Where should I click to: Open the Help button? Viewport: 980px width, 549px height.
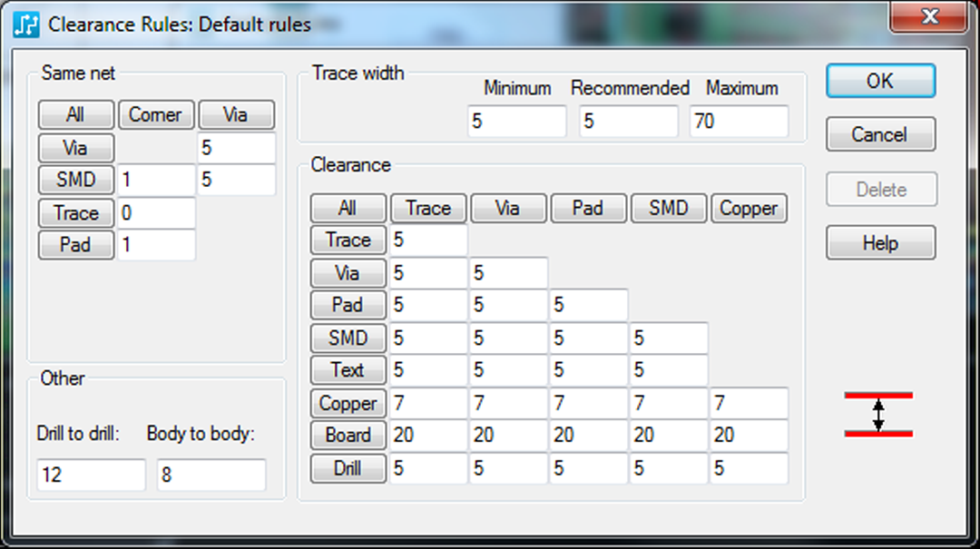tap(880, 242)
